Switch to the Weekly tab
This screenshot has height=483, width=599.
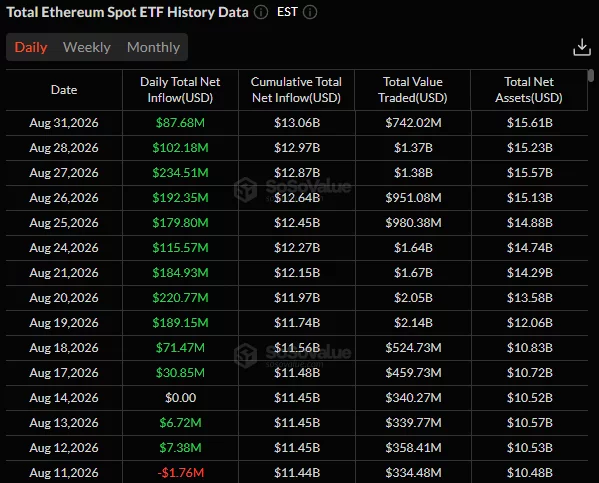(87, 47)
